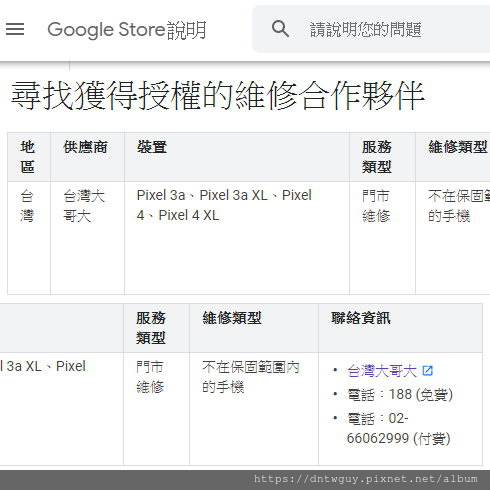
Task: Select the 電話：02-66062999 (付費) entry
Action: click(399, 428)
